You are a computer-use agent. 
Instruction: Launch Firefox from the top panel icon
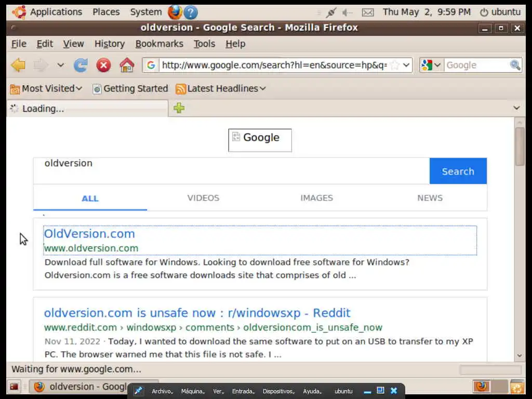pos(175,12)
